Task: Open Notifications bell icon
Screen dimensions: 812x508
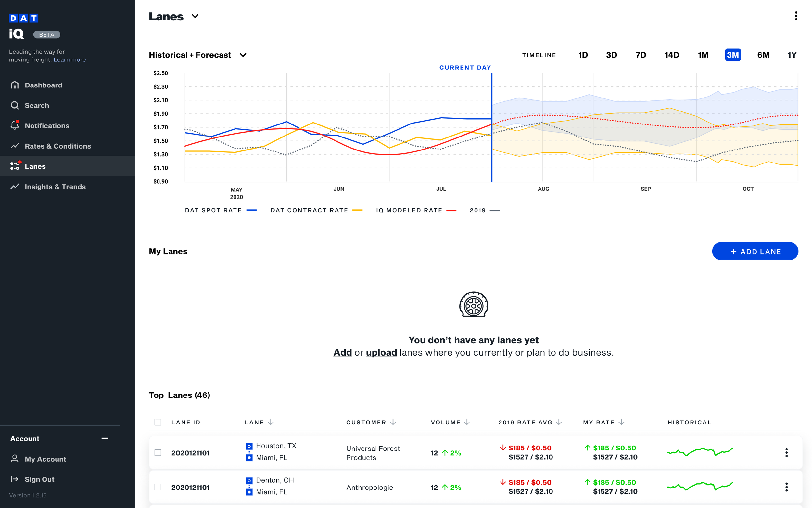Action: [x=14, y=125]
